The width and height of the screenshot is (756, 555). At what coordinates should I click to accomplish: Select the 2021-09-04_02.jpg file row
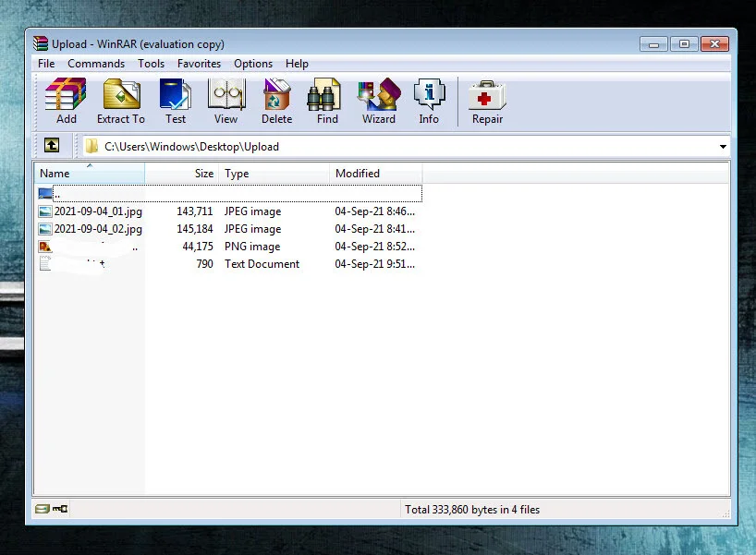(x=97, y=229)
